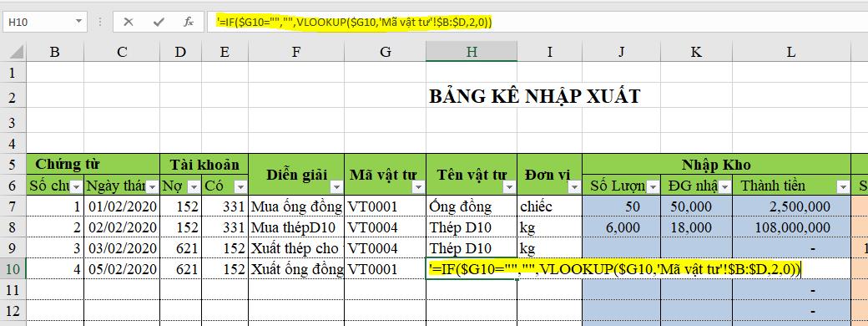Viewport: 868px width, 326px height.
Task: Select column F header
Action: click(x=296, y=52)
